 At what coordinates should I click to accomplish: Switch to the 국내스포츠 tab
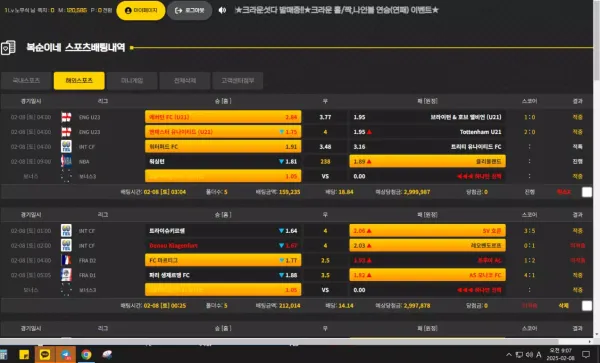[x=26, y=81]
